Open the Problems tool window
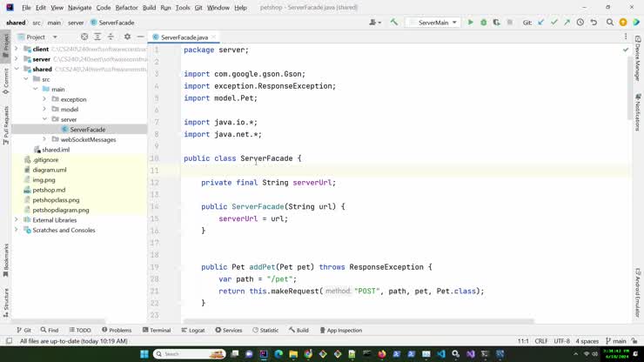This screenshot has width=644, height=362. click(117, 330)
